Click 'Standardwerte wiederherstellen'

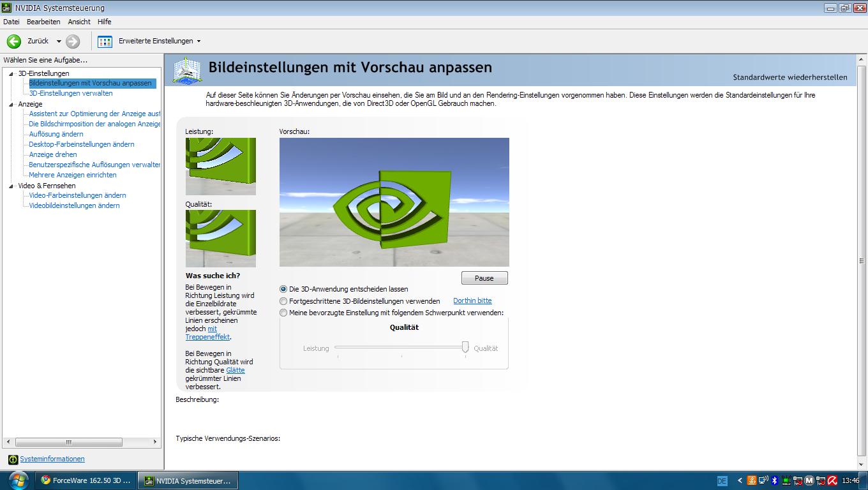(790, 77)
